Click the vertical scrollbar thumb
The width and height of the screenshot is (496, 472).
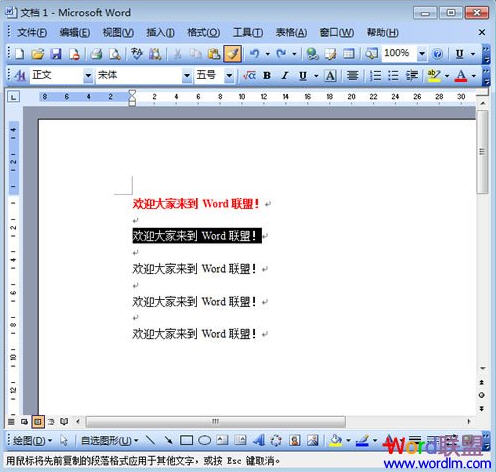pos(482,152)
